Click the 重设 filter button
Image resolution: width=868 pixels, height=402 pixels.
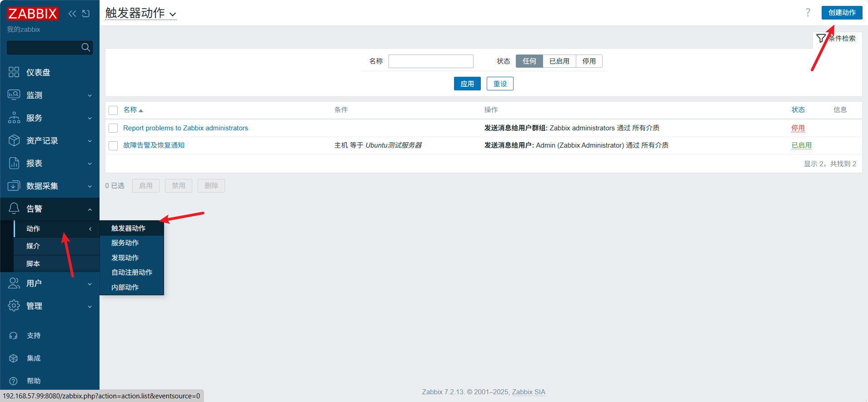pos(500,84)
